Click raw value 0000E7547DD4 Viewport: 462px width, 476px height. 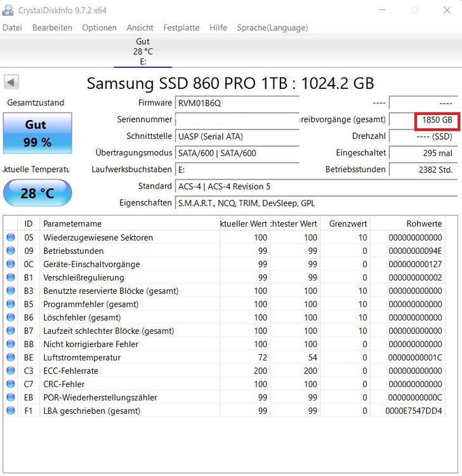(413, 411)
